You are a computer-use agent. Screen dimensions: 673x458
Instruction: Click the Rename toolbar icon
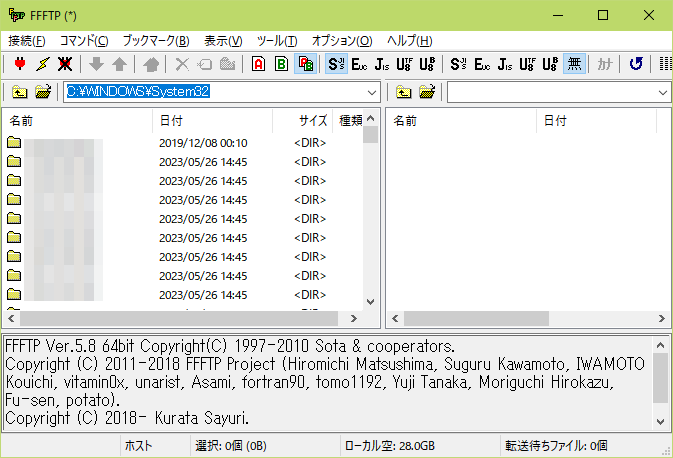point(205,64)
